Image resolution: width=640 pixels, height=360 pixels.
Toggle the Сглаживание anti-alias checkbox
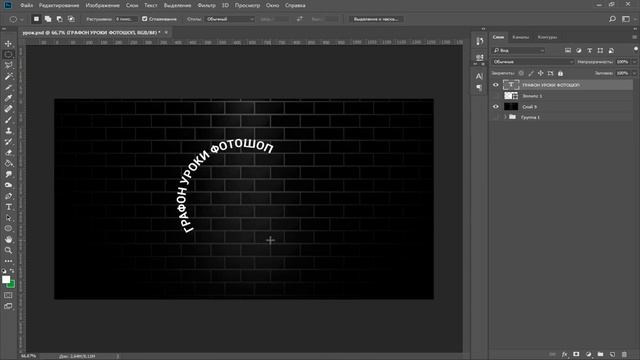click(x=144, y=19)
